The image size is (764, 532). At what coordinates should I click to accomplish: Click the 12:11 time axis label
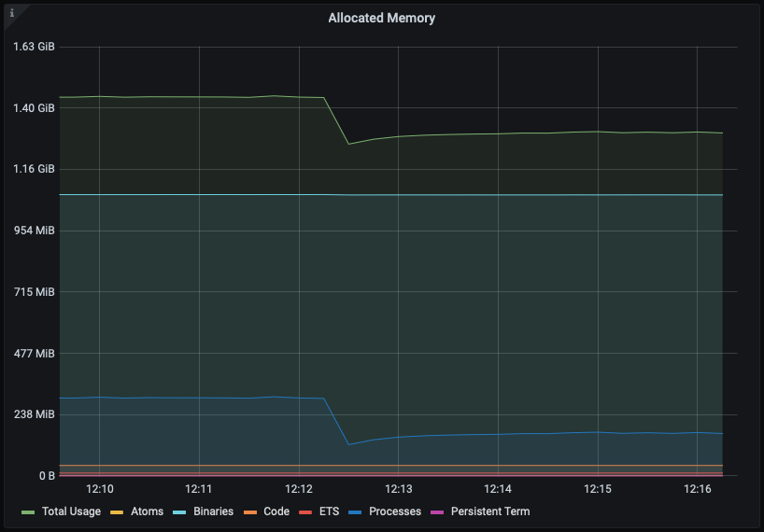pos(199,489)
